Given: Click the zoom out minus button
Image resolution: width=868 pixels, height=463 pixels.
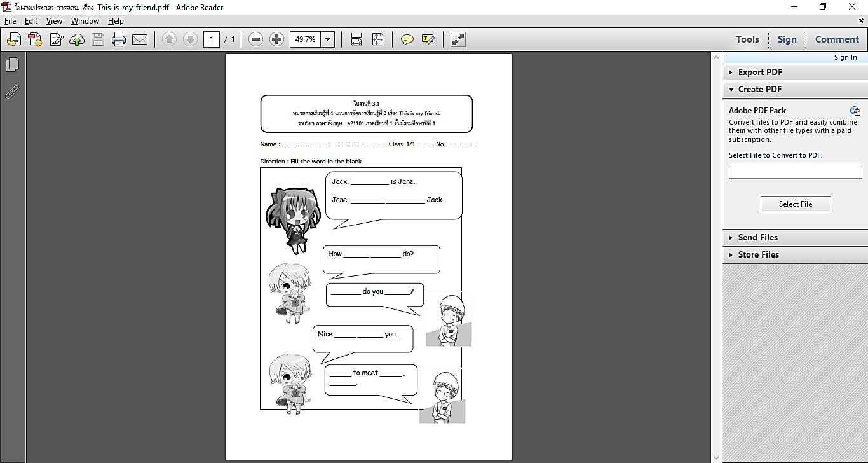Looking at the screenshot, I should pyautogui.click(x=255, y=39).
